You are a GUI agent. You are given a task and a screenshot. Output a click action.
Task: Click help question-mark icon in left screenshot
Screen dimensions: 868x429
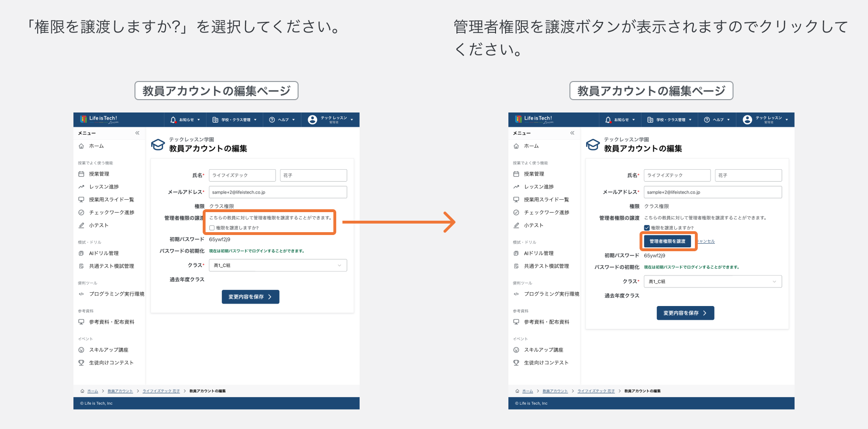[272, 120]
